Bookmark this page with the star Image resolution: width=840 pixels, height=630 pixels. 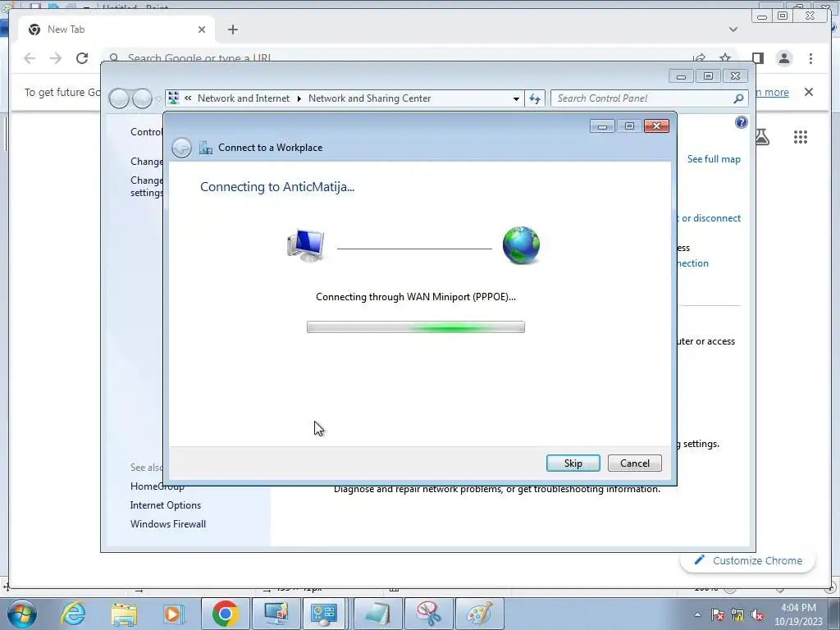(x=725, y=58)
